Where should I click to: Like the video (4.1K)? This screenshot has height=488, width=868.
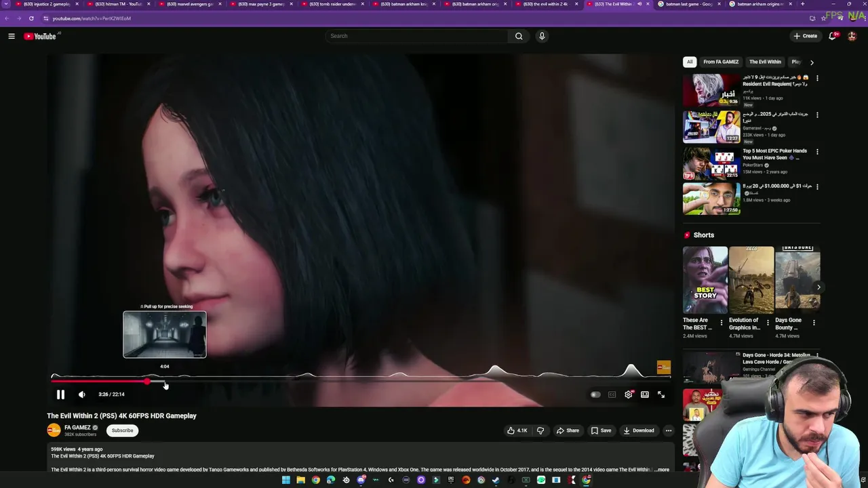(517, 430)
